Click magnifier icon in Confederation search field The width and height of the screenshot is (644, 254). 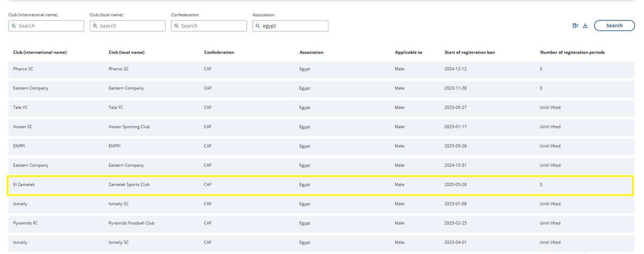tap(177, 26)
